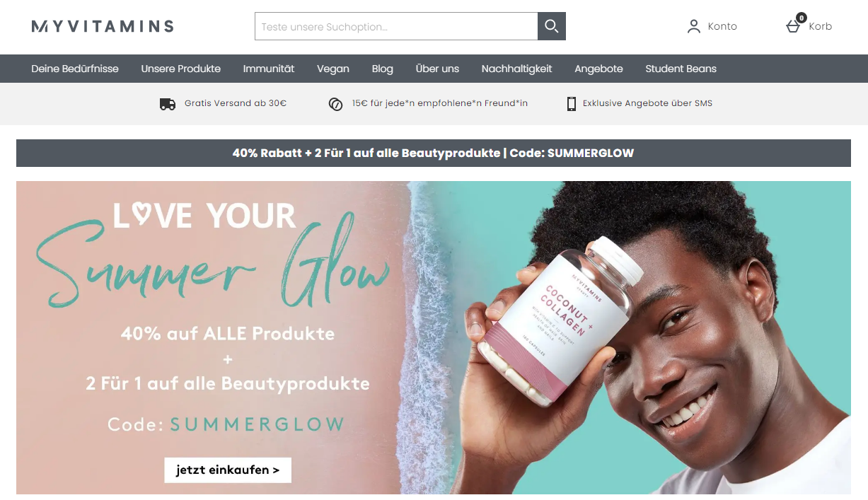
Task: Open the shopping basket icon
Action: tap(793, 27)
